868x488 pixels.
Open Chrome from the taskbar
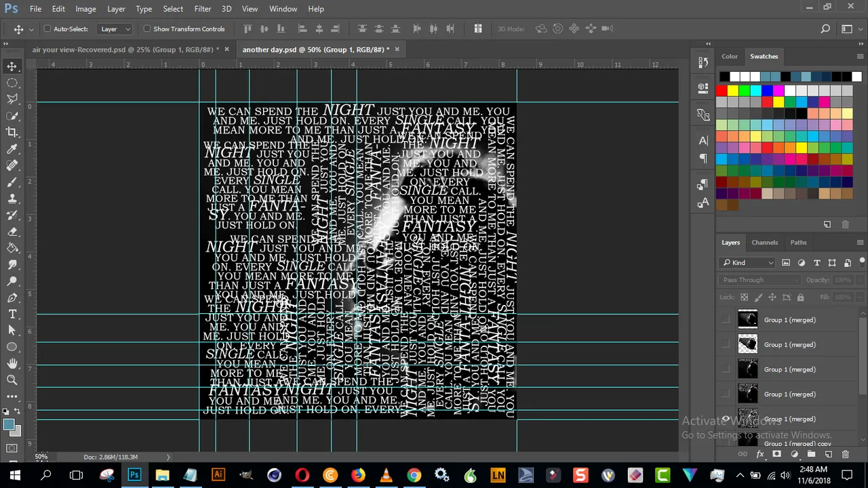click(414, 475)
